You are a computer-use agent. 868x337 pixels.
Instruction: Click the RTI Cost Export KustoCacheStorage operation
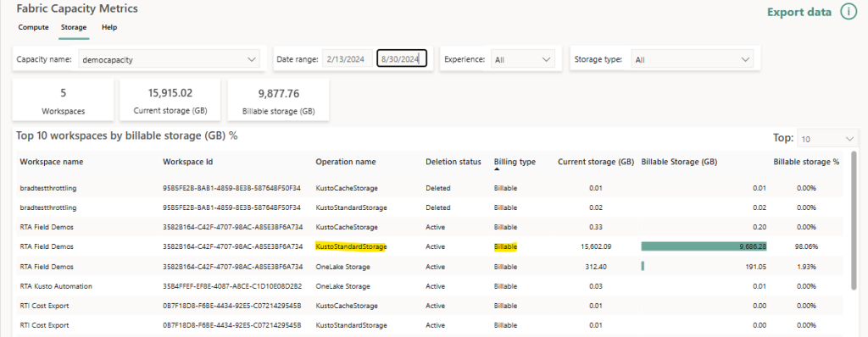pyautogui.click(x=347, y=306)
